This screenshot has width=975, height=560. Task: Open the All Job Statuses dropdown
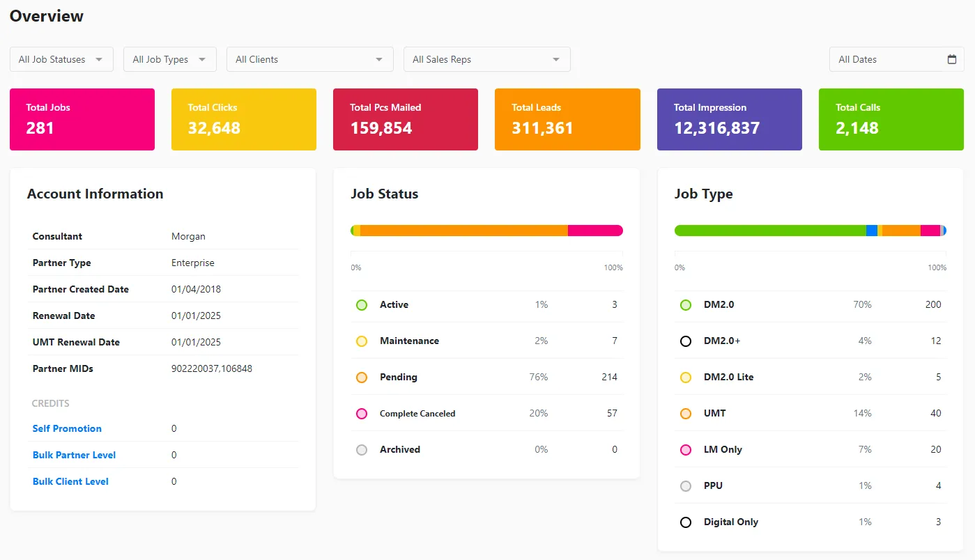61,59
